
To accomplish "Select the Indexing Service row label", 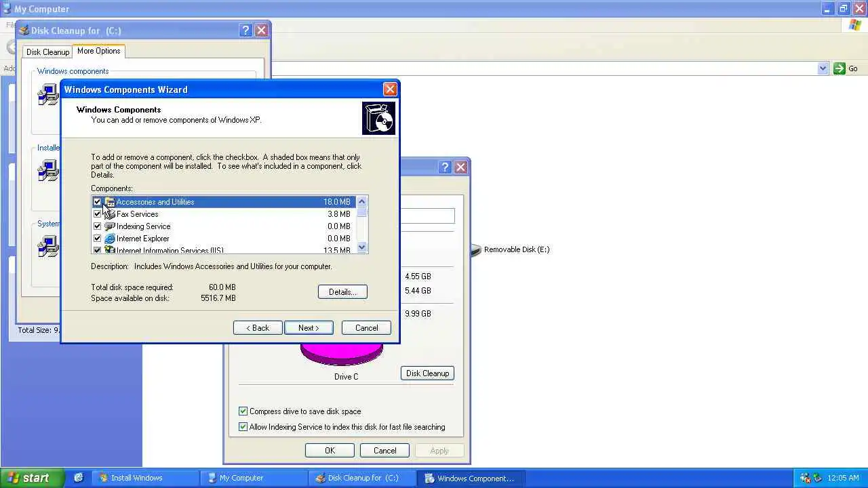I will click(x=144, y=226).
